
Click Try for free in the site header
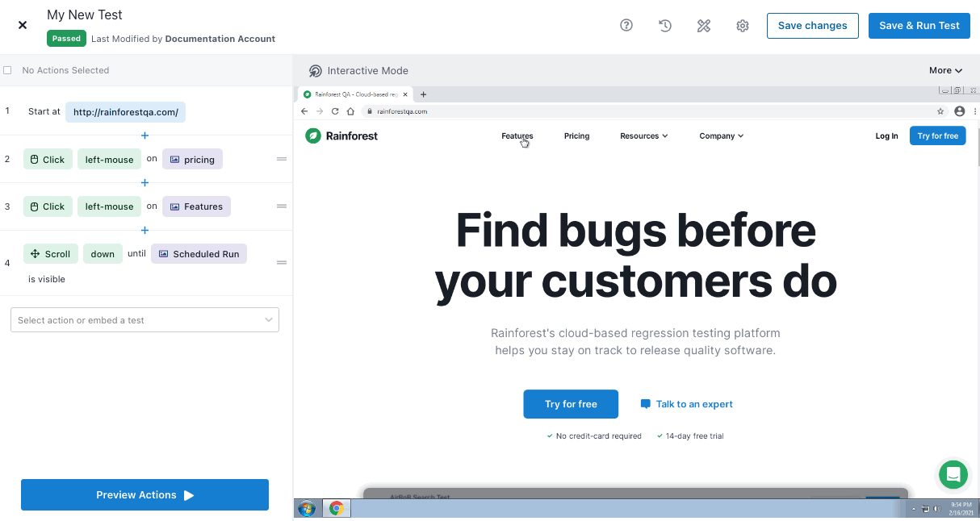(x=937, y=135)
